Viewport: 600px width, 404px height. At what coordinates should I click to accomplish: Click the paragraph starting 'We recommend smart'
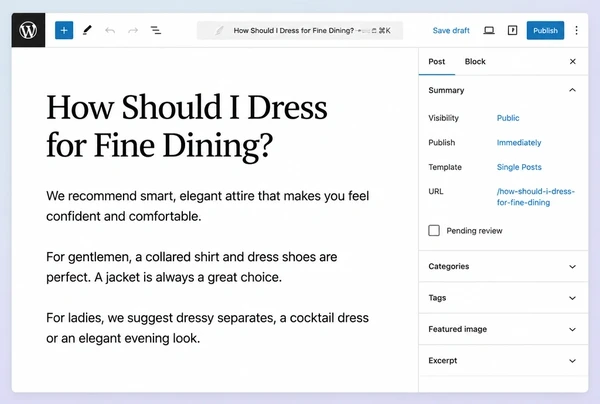point(207,206)
